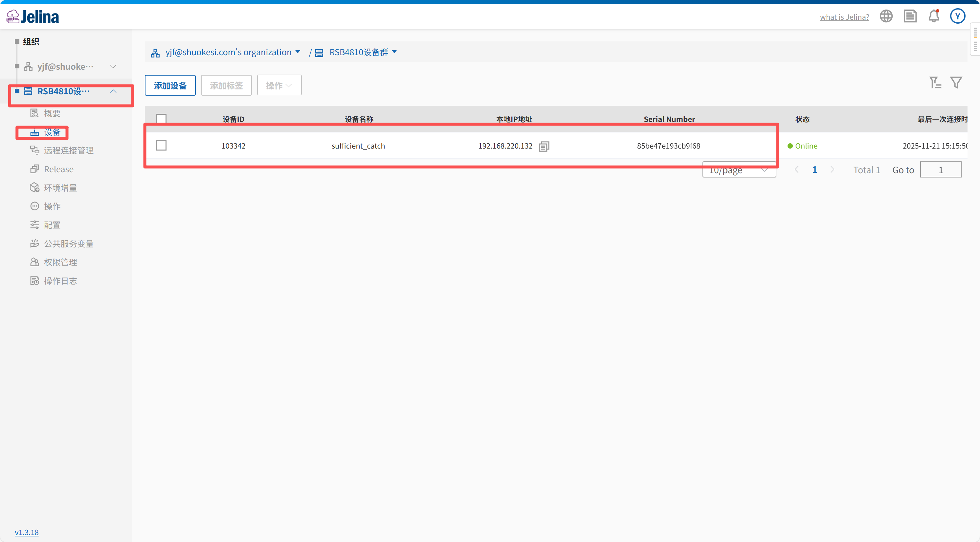Open the notification bell
The width and height of the screenshot is (980, 542).
click(934, 16)
